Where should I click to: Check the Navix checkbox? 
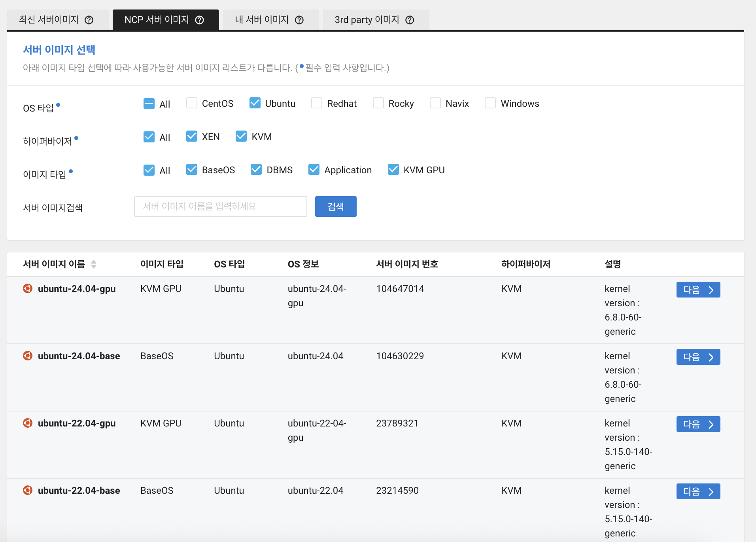[435, 103]
